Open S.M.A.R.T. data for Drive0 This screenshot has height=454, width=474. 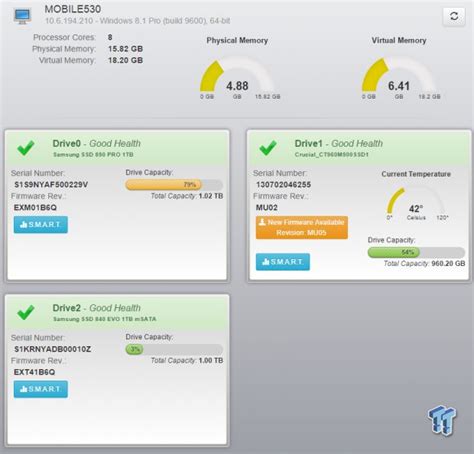tap(41, 224)
